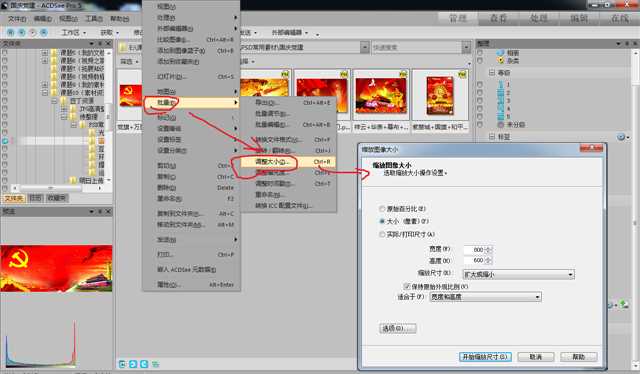The image size is (640, 374).
Task: Choose 嵌入 ACDSee 元数据 entry
Action: click(191, 269)
